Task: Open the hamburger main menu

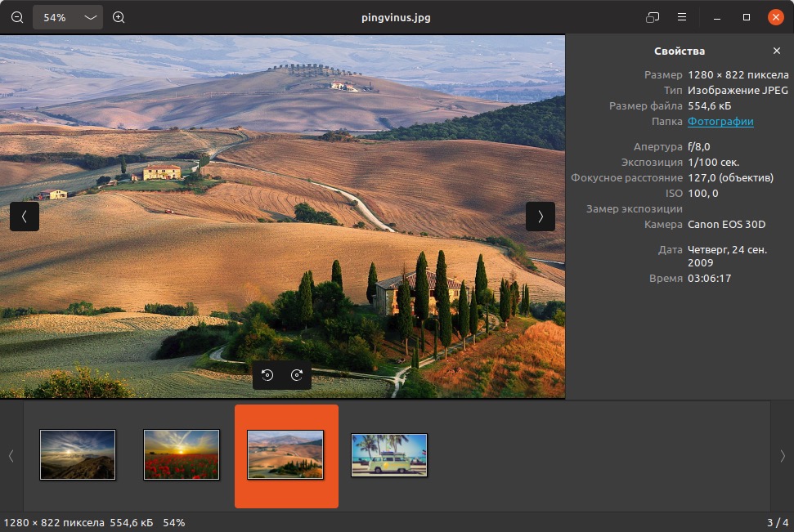Action: coord(682,17)
